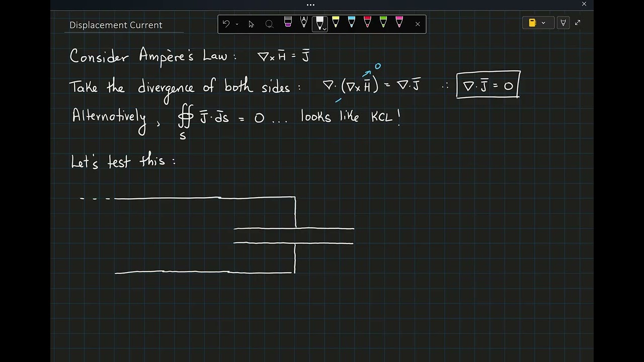Pick the red pen
Screen dimensions: 644x362
(x=367, y=22)
